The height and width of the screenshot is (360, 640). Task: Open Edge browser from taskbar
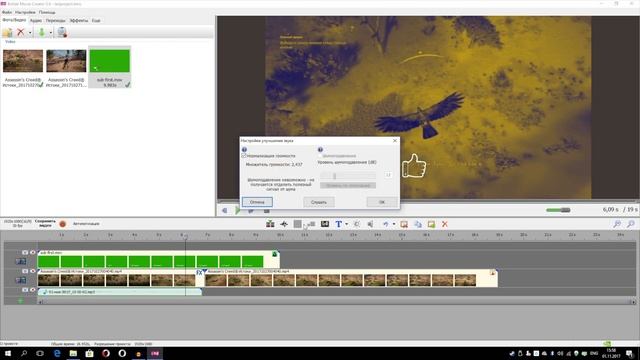tap(57, 353)
